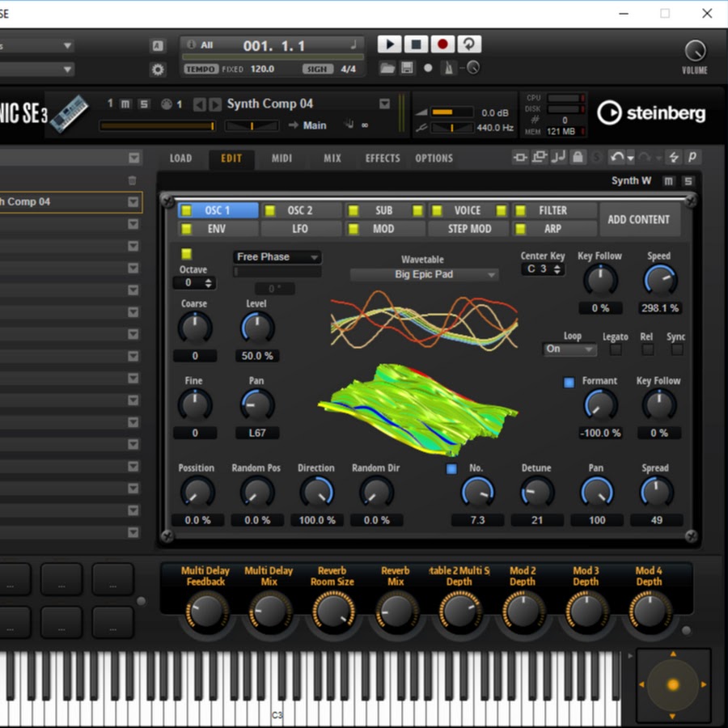Switch to the EFFECTS tab
This screenshot has width=728, height=728.
383,159
